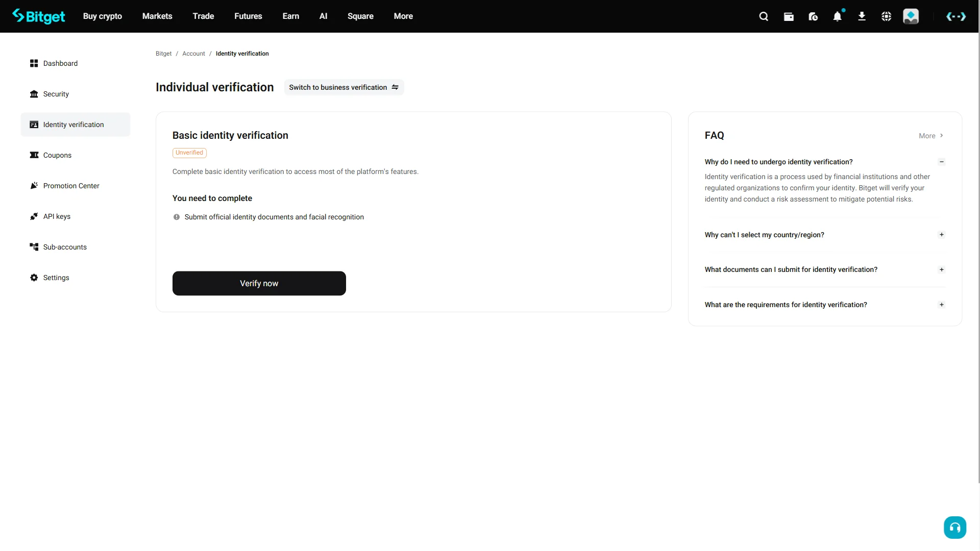Click 'What documents can I submit' question text

pyautogui.click(x=791, y=269)
